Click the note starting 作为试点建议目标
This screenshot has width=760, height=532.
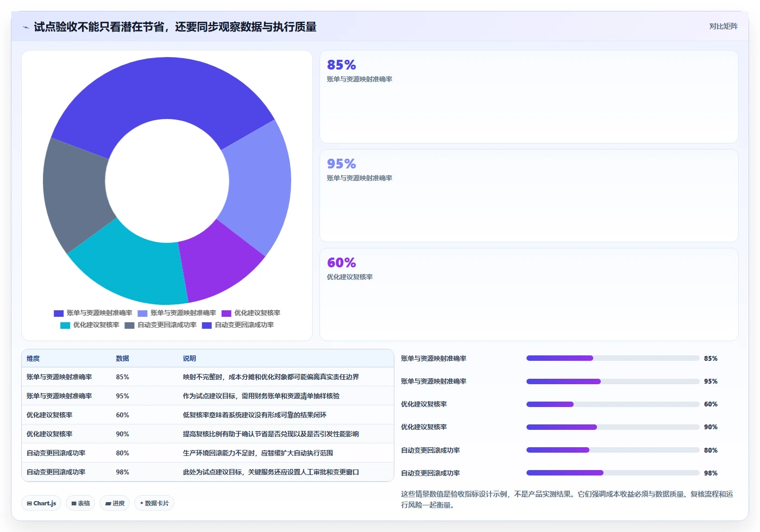[x=261, y=396]
